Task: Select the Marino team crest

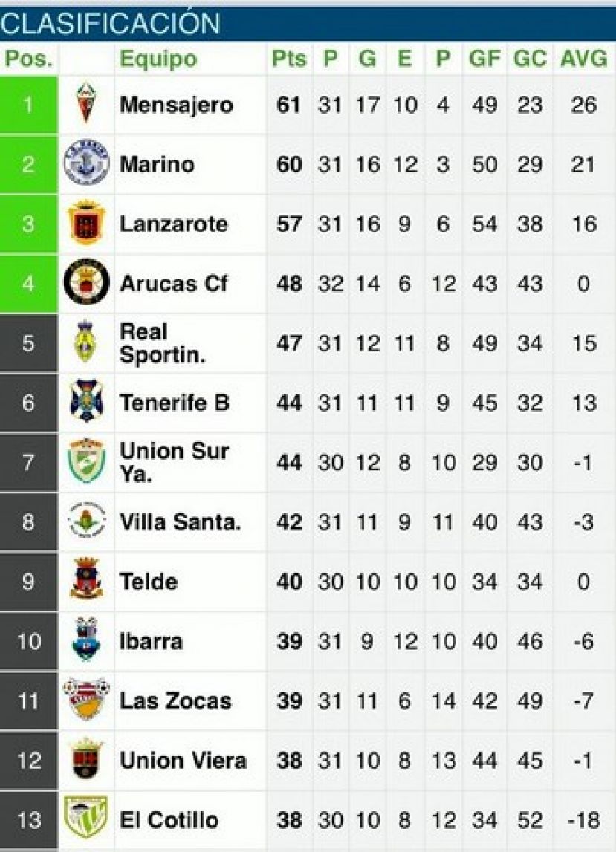Action: pos(86,163)
